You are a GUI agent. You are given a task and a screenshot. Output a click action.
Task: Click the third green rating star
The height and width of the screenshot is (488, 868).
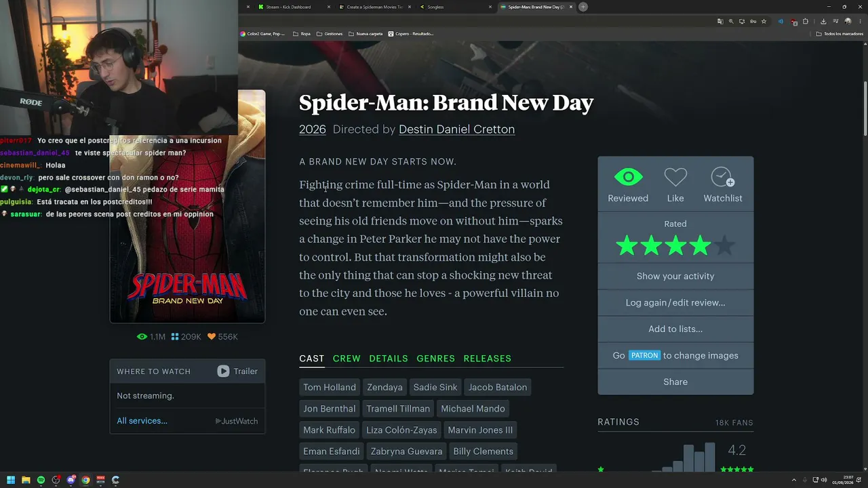pos(675,245)
